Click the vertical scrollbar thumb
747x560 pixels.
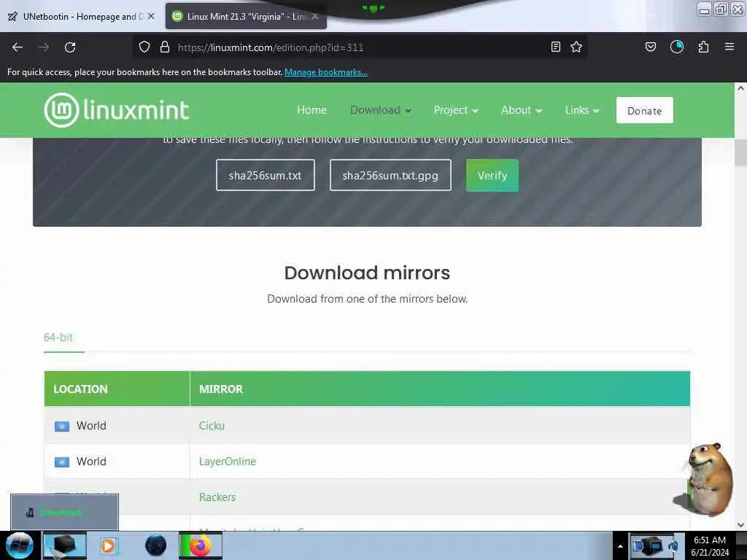[740, 154]
